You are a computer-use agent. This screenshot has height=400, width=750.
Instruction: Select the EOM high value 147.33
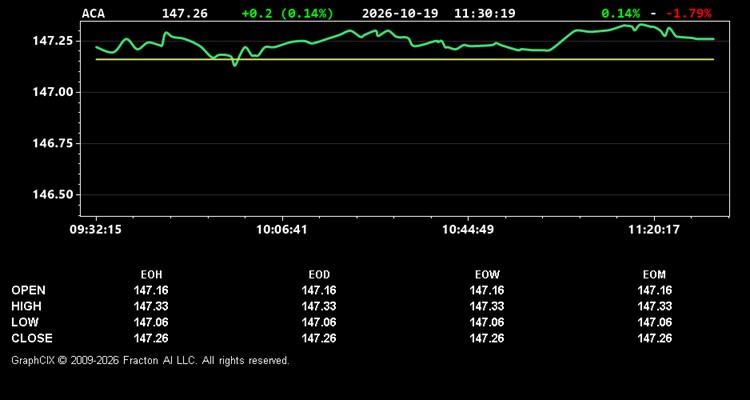[x=655, y=306]
